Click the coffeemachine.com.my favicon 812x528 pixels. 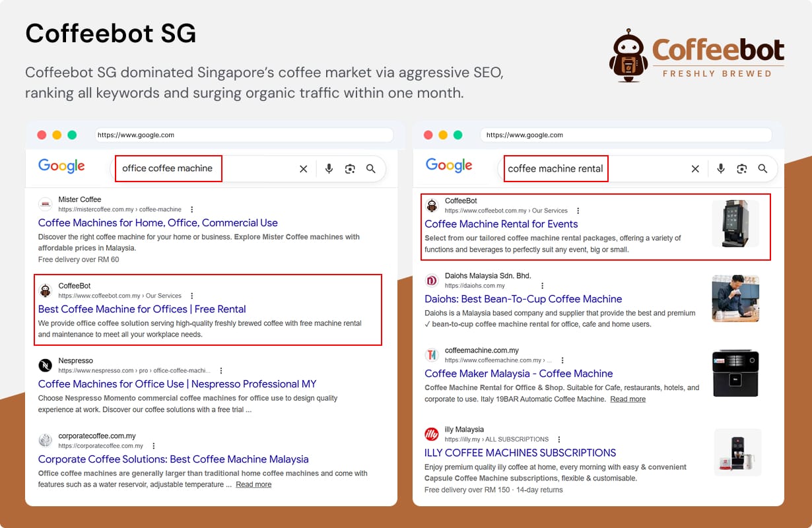(432, 355)
